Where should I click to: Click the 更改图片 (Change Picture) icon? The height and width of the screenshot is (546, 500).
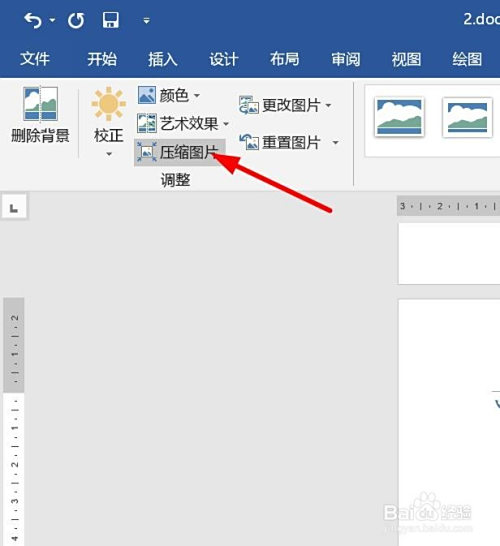[249, 105]
